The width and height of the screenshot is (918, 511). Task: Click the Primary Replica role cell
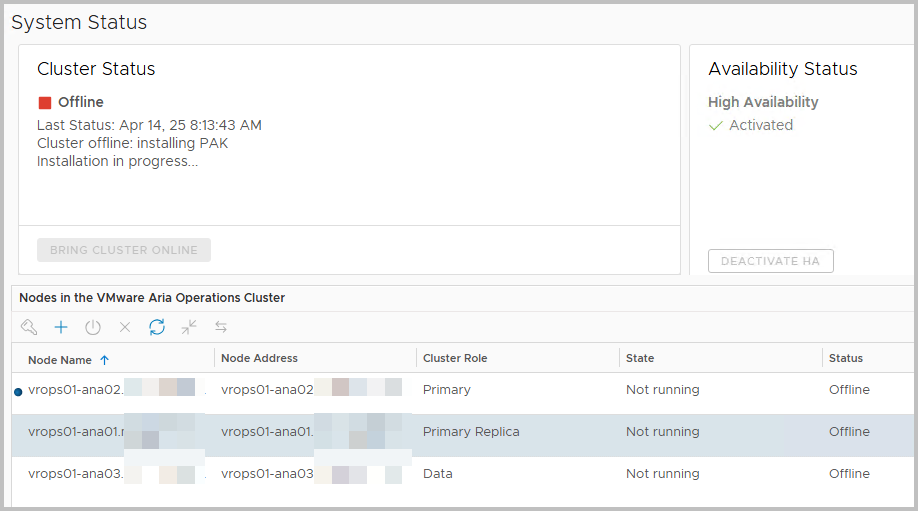pos(471,432)
